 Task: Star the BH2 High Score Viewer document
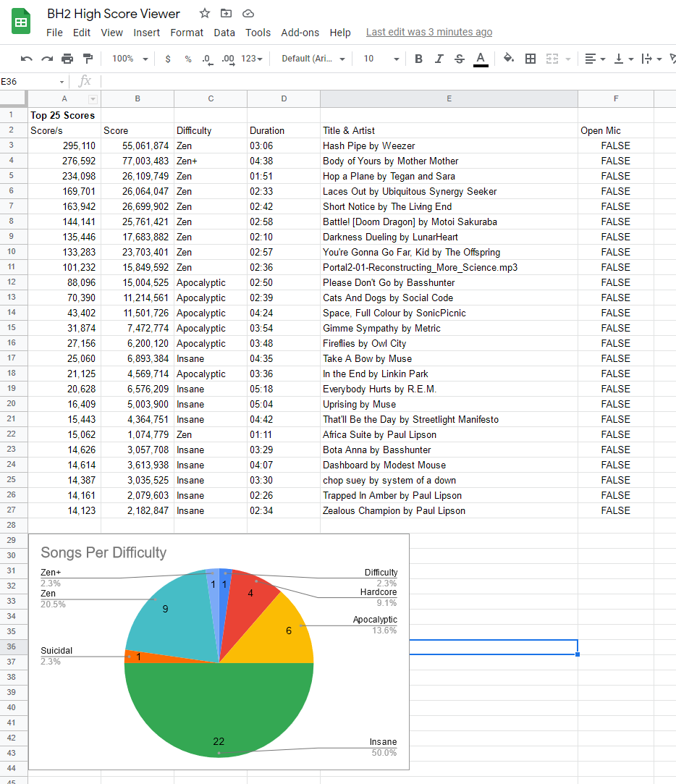(x=205, y=14)
